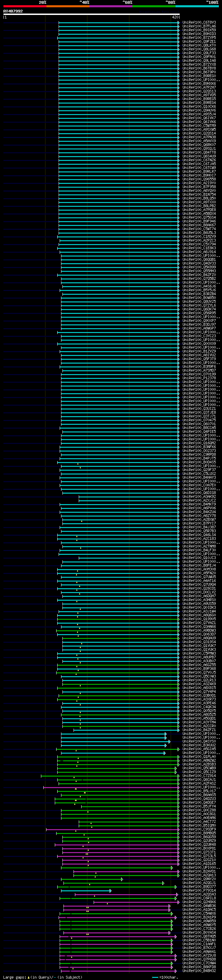Open hit UniRef100_C6T8V3
222x980 pixels.
pyautogui.click(x=199, y=23)
